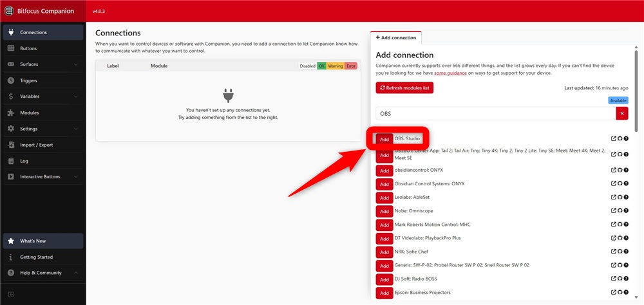The height and width of the screenshot is (305, 644).
Task: Open external link for obsidiancontrol: ONYX
Action: click(x=614, y=170)
